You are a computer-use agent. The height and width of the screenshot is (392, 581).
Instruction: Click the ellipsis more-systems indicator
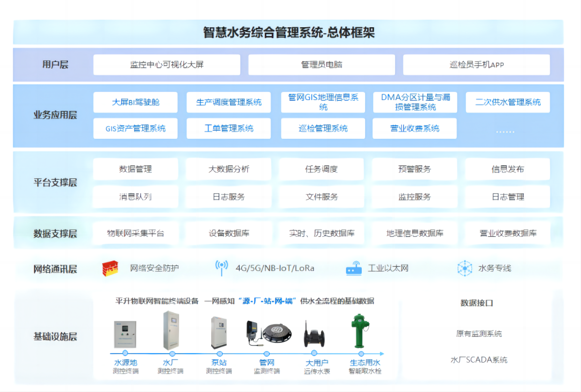tap(505, 131)
